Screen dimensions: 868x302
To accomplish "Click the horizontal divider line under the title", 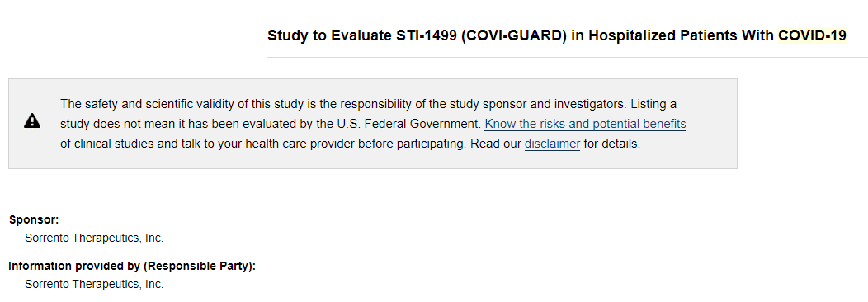I will coord(568,57).
